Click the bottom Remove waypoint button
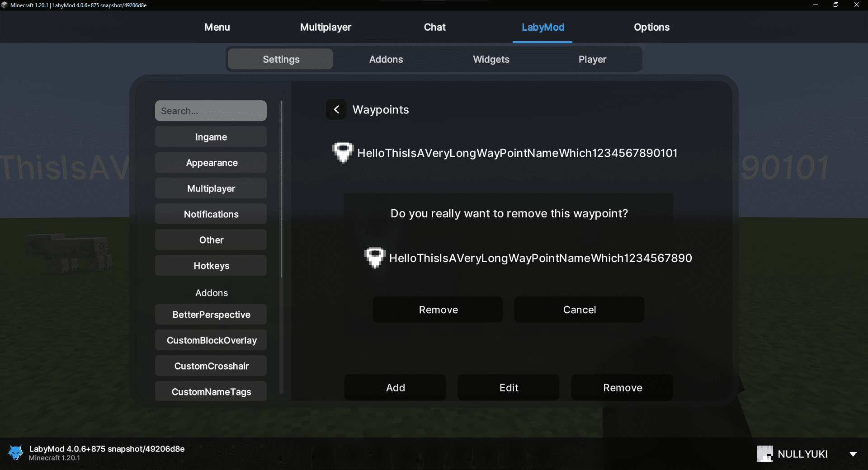This screenshot has height=470, width=868. pos(622,387)
